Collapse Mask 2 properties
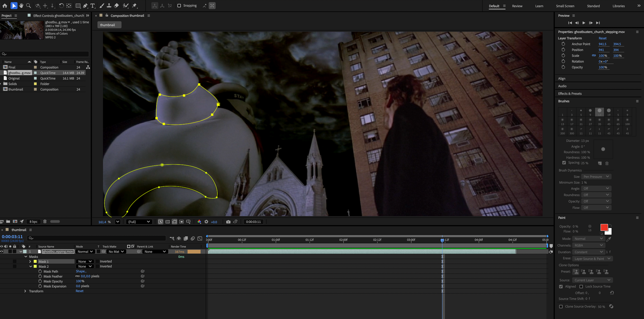This screenshot has height=319, width=644. coord(31,266)
